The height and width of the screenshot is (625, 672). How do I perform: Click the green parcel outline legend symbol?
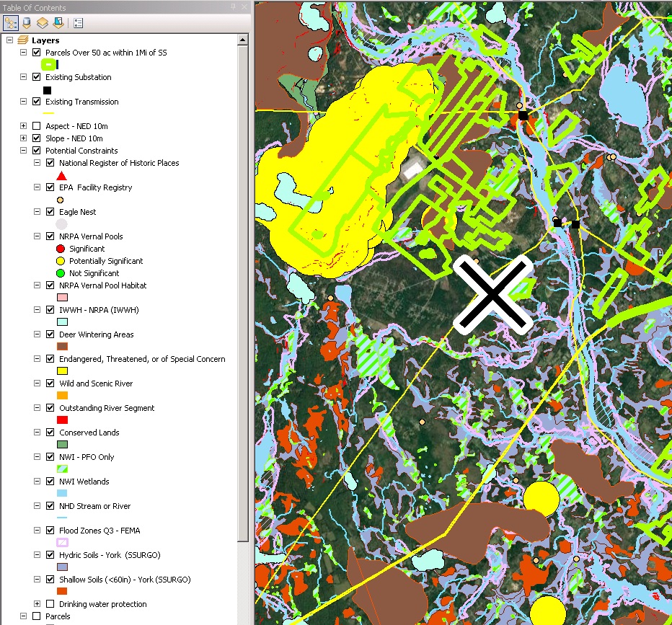pyautogui.click(x=50, y=65)
